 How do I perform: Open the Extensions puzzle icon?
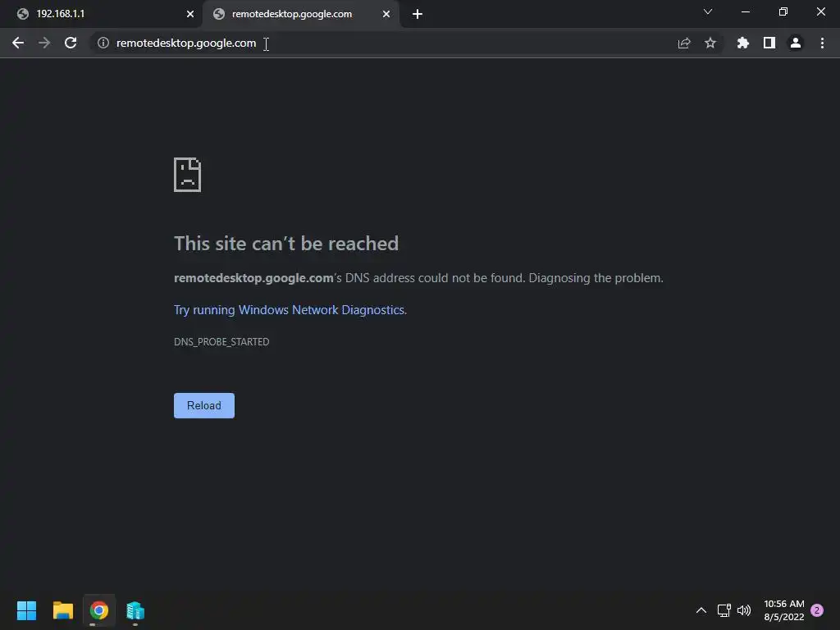[743, 43]
